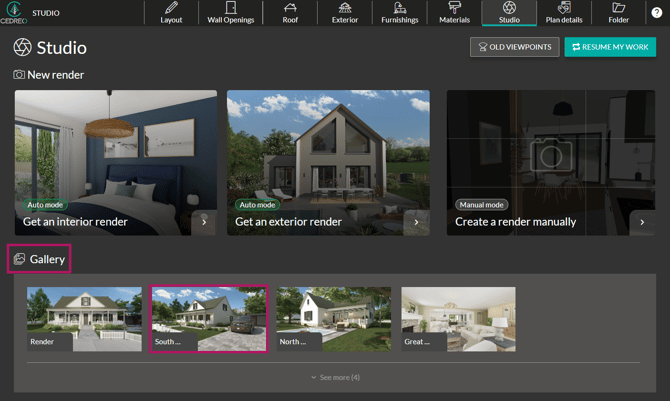Switch to the Roof tab
The height and width of the screenshot is (401, 670).
coord(290,13)
